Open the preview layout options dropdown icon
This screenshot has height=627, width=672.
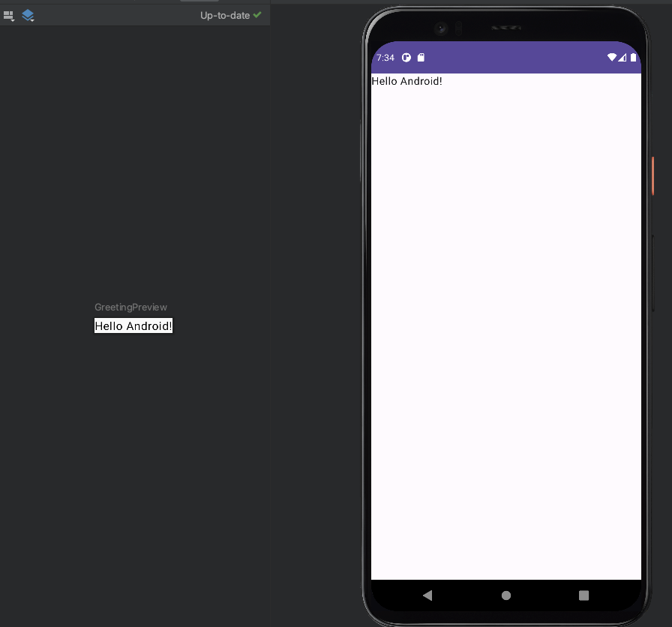pyautogui.click(x=9, y=16)
